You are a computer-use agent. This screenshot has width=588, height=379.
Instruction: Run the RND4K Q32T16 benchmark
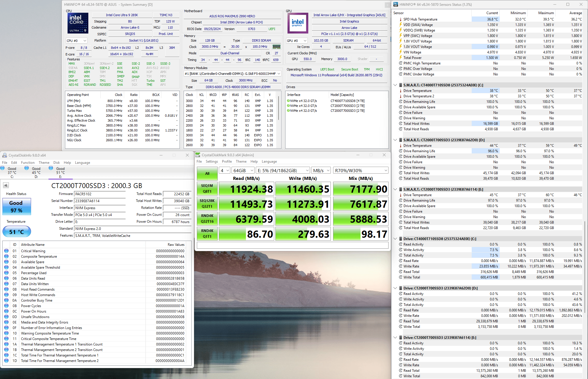(x=207, y=219)
